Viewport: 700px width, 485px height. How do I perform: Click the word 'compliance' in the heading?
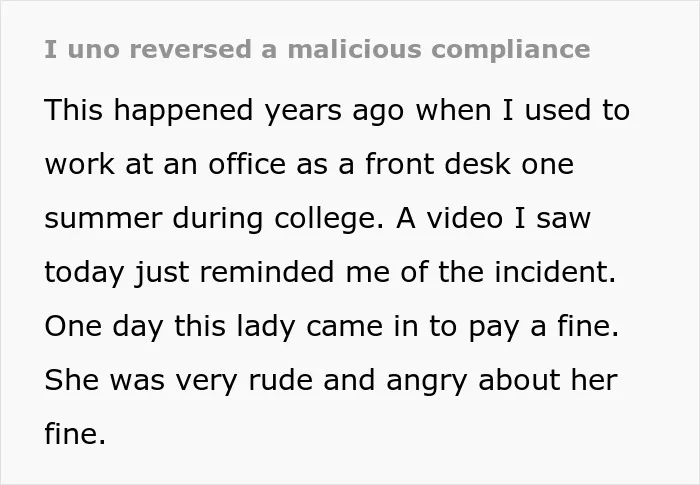511,50
